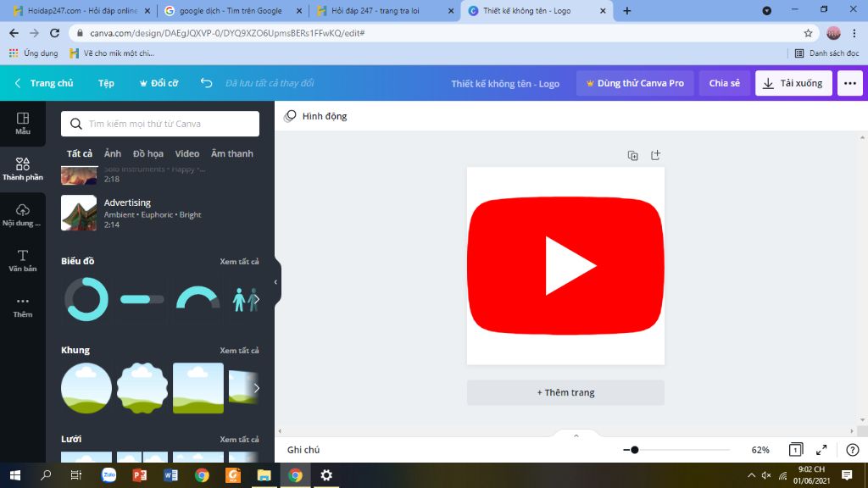This screenshot has height=488, width=868.
Task: Select the half-circle gauge chart thumbnail
Action: (198, 297)
